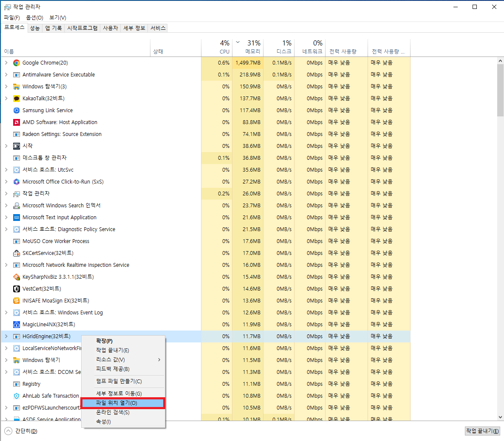Click the KakaoTalk process icon
The width and height of the screenshot is (504, 441).
click(16, 98)
